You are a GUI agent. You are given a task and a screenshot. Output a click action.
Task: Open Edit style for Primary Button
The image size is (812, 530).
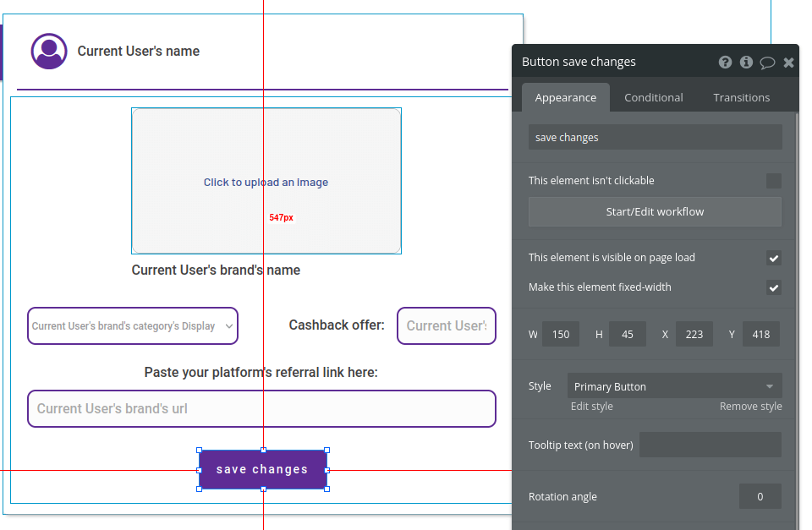click(x=590, y=406)
